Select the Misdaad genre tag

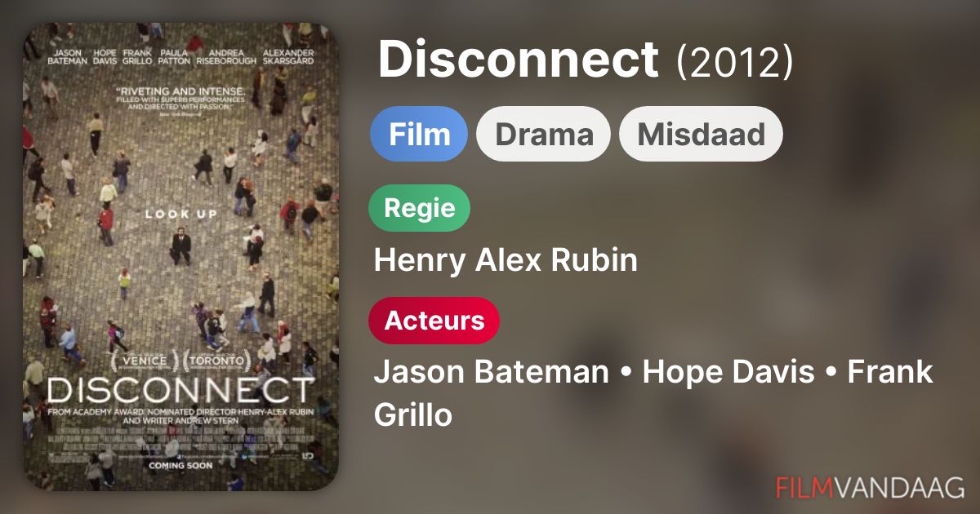coord(701,134)
